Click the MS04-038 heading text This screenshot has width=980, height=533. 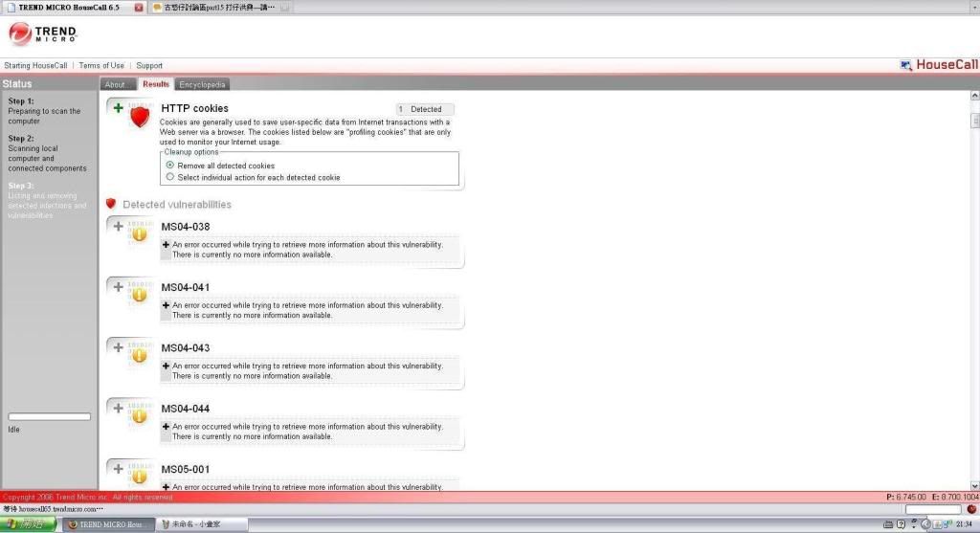point(186,227)
